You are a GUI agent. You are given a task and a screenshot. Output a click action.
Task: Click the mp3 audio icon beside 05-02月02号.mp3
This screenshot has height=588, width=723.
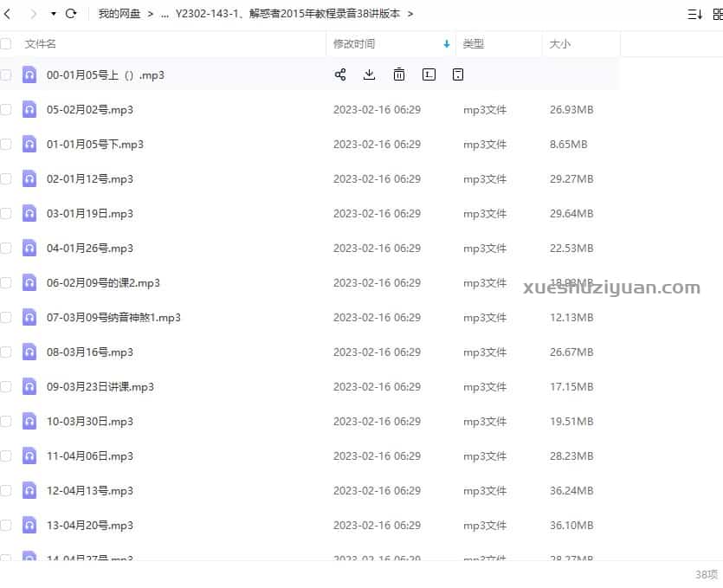29,110
